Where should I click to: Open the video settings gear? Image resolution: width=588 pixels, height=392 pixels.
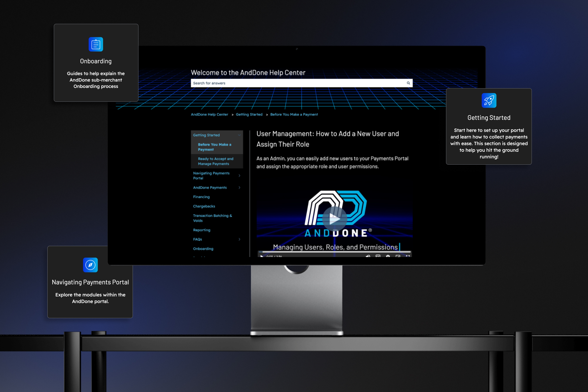(x=388, y=256)
